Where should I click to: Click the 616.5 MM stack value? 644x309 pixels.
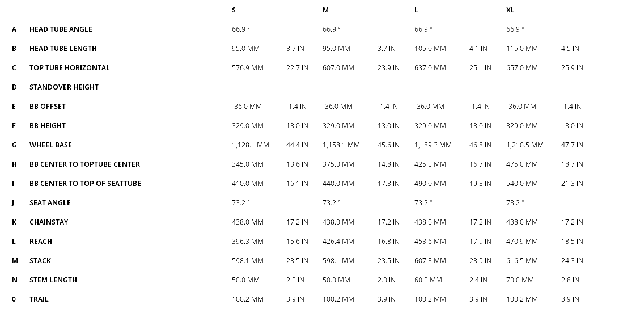click(x=522, y=261)
